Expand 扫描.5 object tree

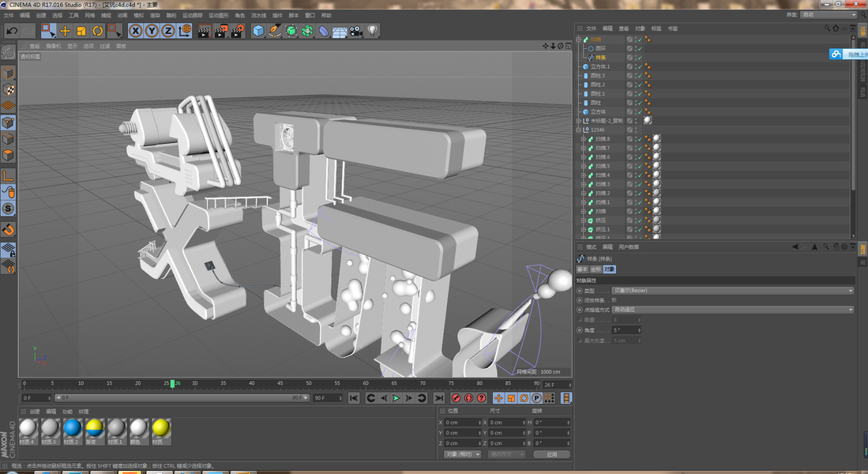point(584,166)
